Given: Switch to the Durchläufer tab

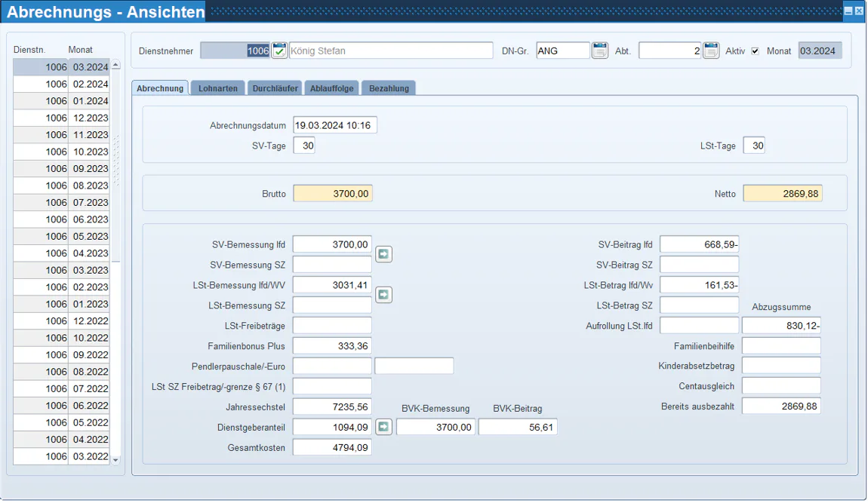Looking at the screenshot, I should click(x=275, y=88).
